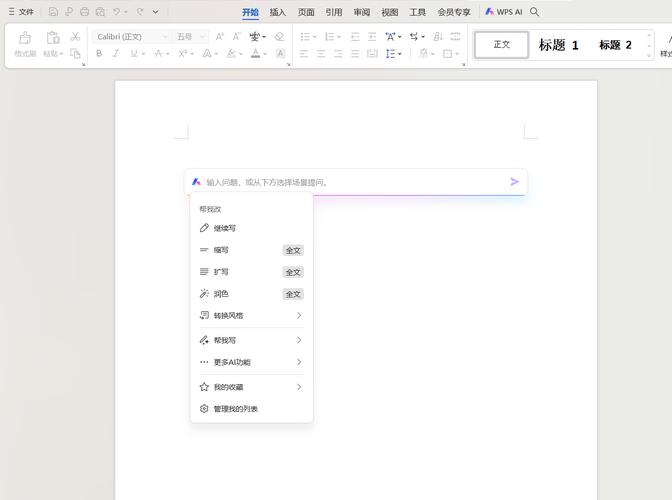
Task: Toggle align left
Action: [304, 54]
